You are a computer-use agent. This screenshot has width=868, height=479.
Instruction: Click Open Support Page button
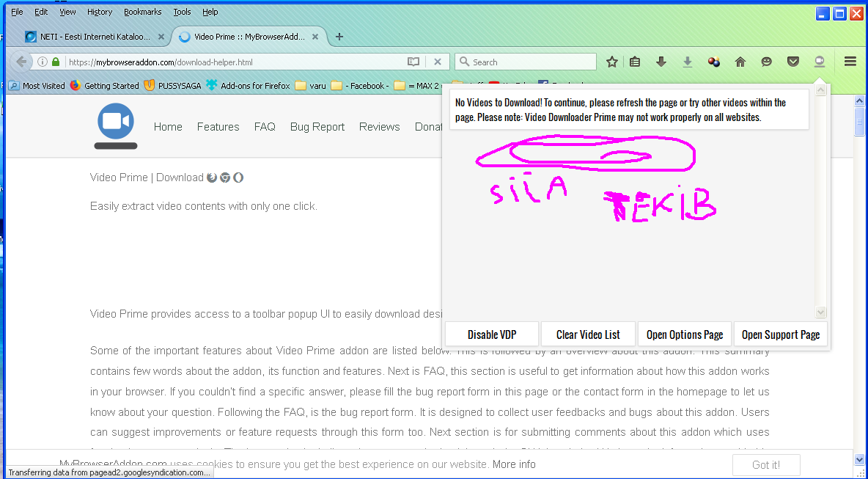(x=781, y=334)
